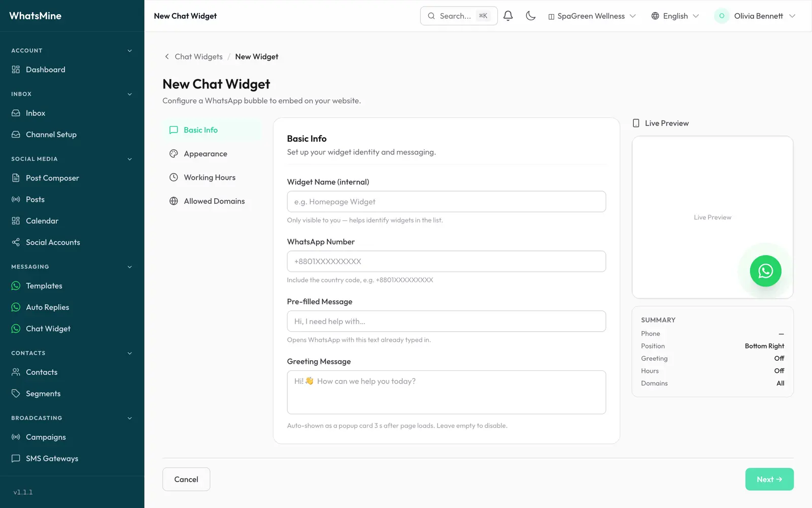Image resolution: width=812 pixels, height=508 pixels.
Task: Collapse the SOCIAL MEDIA sidebar section
Action: pos(129,159)
